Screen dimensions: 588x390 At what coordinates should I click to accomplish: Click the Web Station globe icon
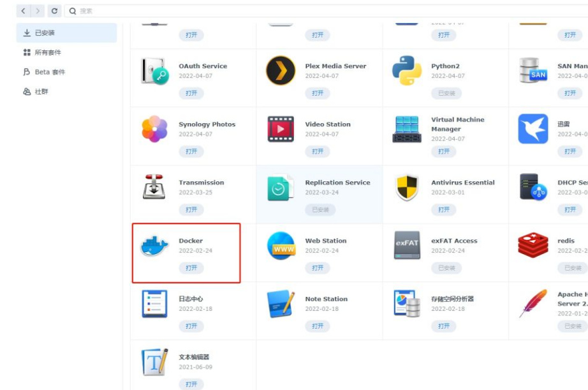point(281,246)
